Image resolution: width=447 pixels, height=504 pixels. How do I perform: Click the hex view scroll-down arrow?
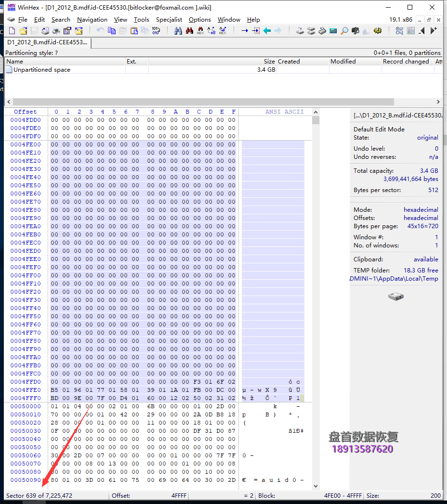tap(316, 486)
